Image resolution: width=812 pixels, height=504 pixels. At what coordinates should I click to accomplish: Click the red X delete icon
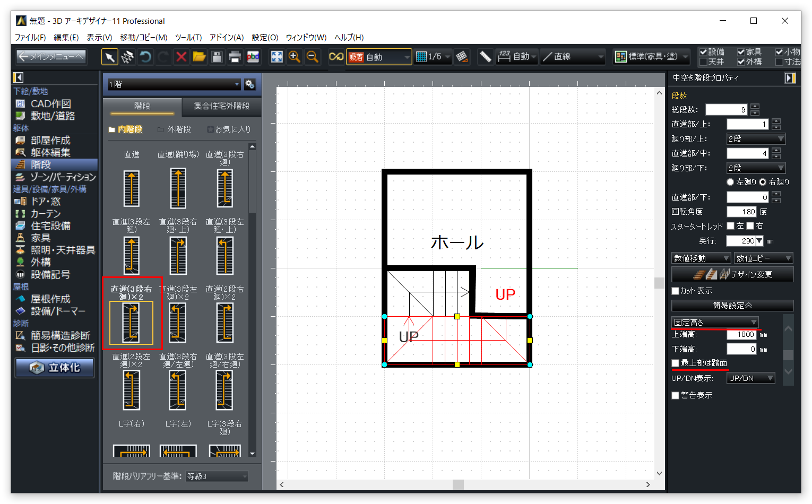tap(181, 57)
